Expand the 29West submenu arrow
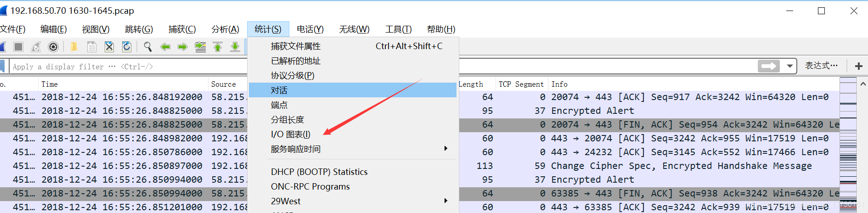Image resolution: width=868 pixels, height=213 pixels. 445,201
